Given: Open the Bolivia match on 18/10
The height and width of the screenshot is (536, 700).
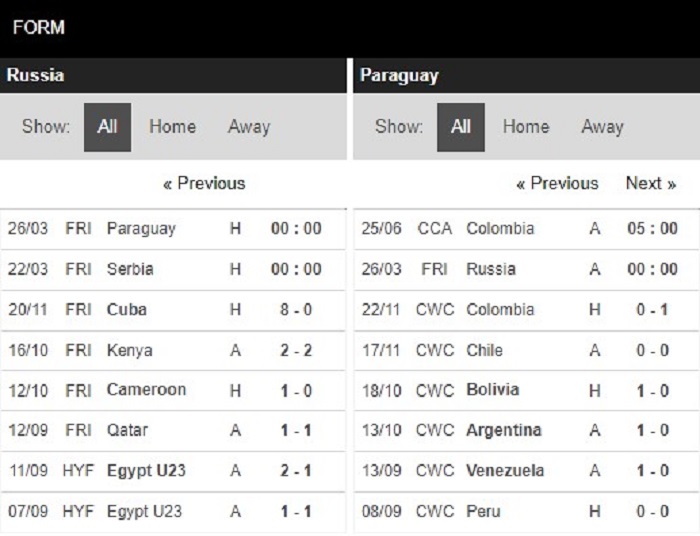Looking at the screenshot, I should [x=527, y=391].
